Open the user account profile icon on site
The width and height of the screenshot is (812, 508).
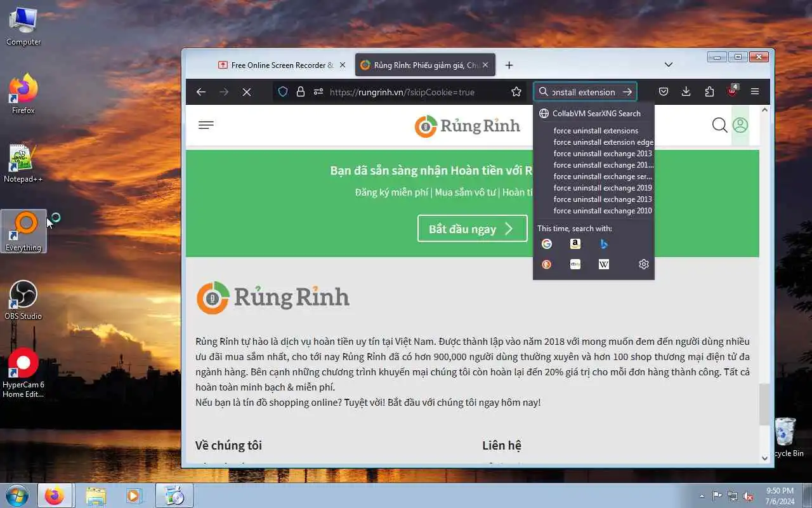(x=740, y=125)
